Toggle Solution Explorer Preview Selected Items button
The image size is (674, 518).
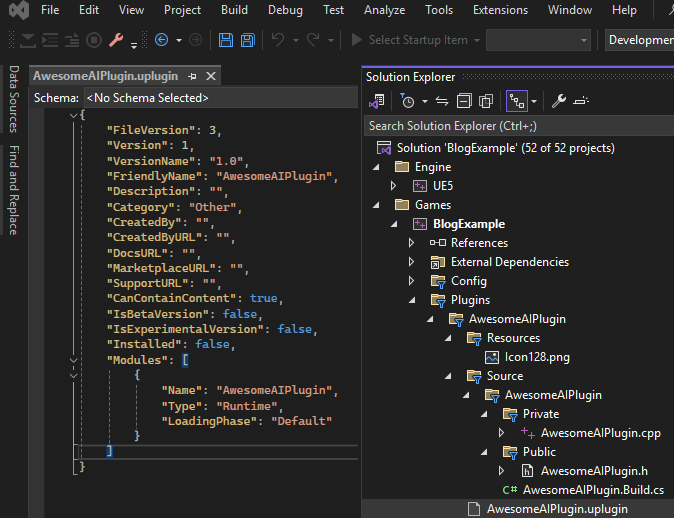[582, 101]
